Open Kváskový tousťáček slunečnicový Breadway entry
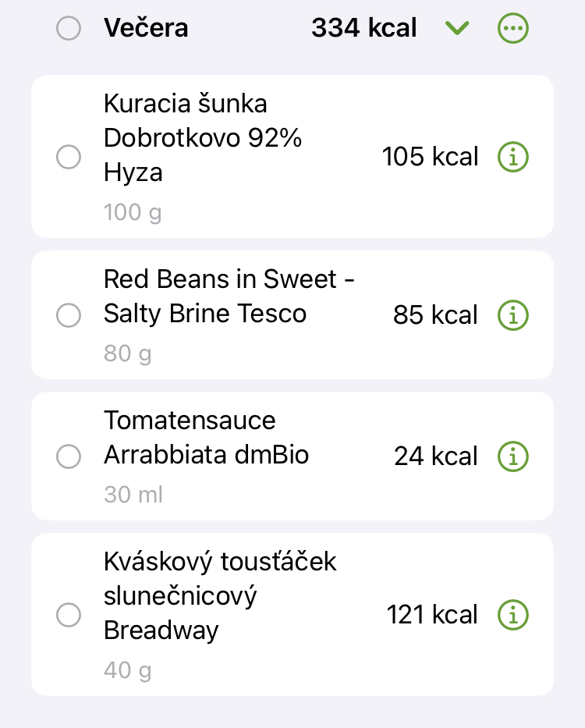The height and width of the screenshot is (728, 585). point(218,595)
